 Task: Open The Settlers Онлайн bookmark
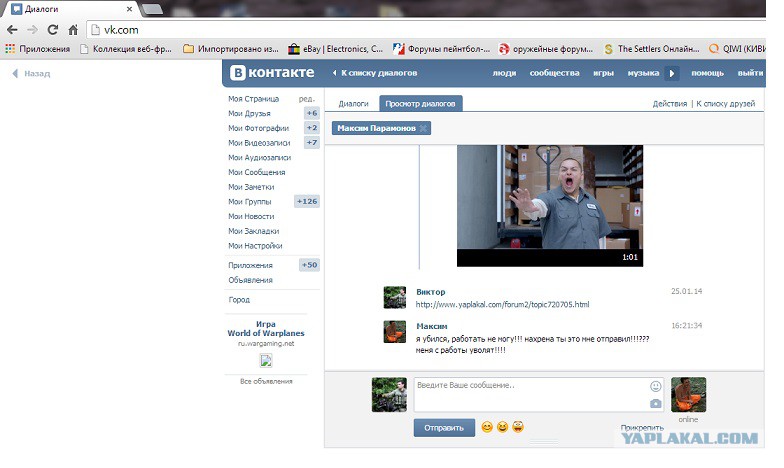point(652,49)
